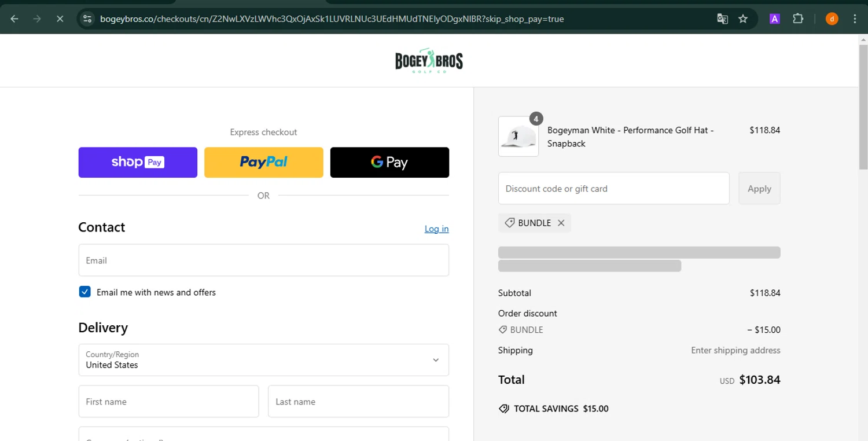Open the extensions puzzle icon

(798, 19)
